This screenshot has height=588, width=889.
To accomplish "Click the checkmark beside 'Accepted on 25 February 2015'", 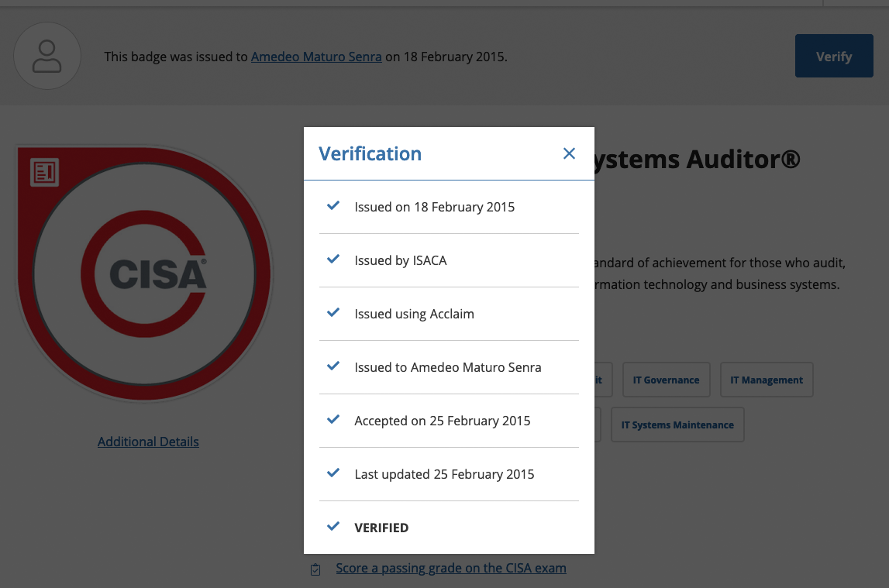I will pyautogui.click(x=333, y=419).
